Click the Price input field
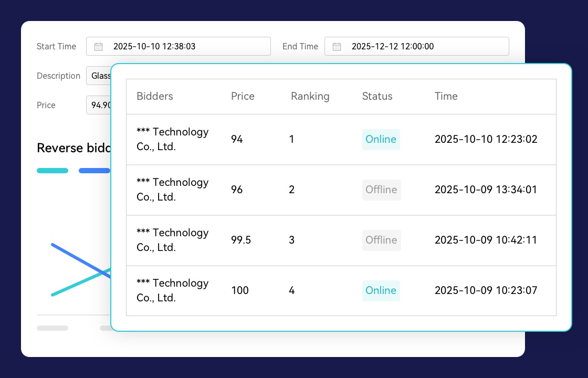 tap(99, 105)
